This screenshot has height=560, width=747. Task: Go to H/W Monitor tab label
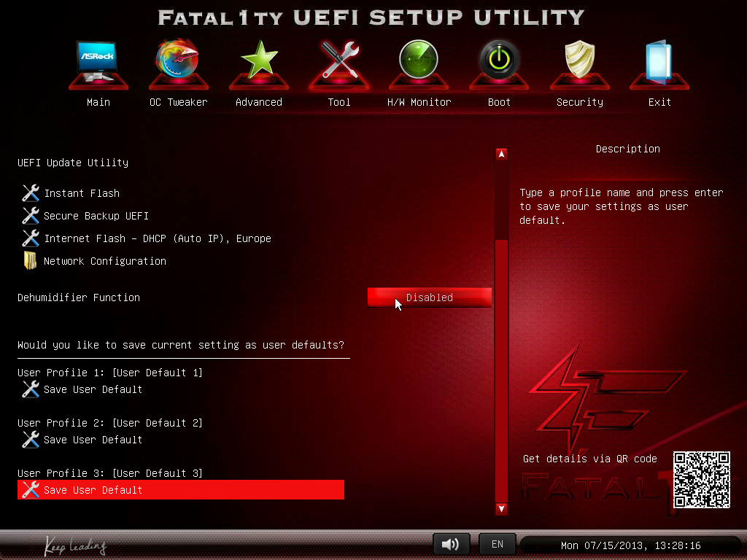coord(419,102)
